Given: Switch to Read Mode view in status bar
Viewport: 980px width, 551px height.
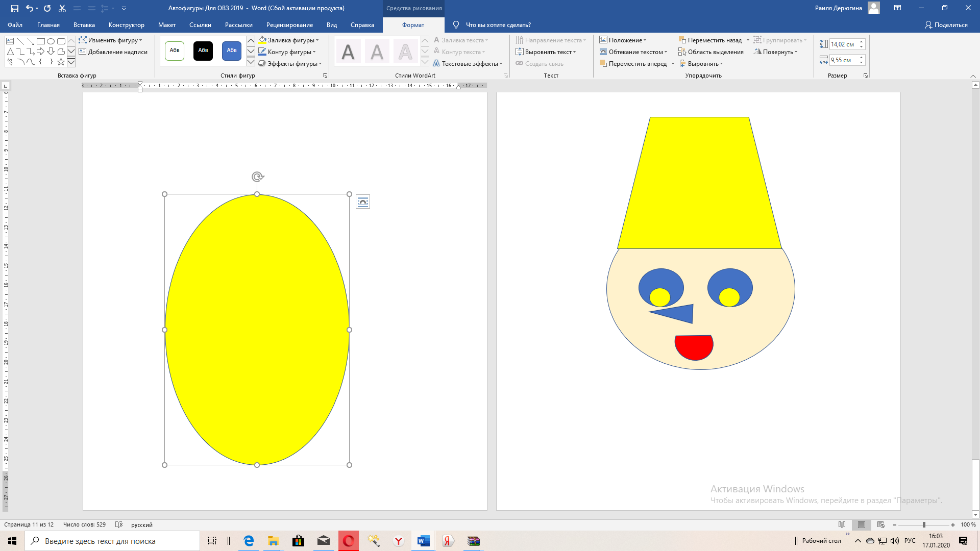Looking at the screenshot, I should 842,524.
